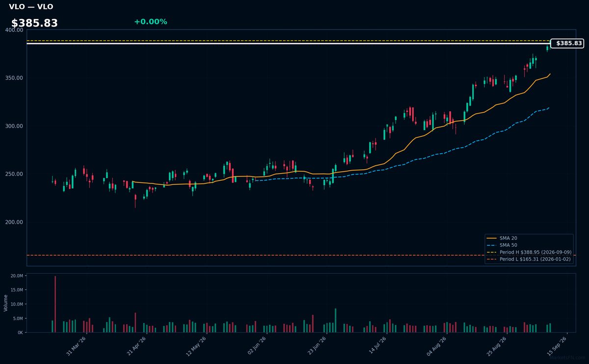Screen dimensions: 589x364
Task: Click the 0K volume axis label
Action: tap(20, 333)
